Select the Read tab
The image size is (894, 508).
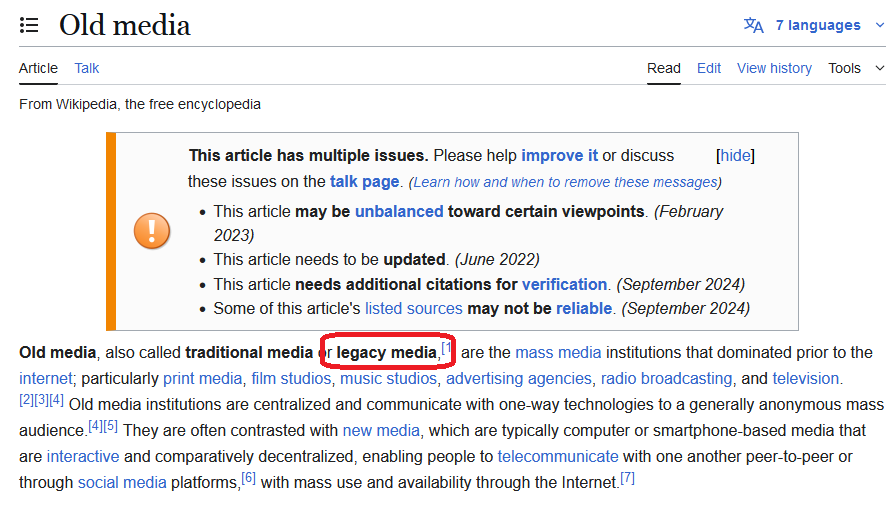[664, 68]
